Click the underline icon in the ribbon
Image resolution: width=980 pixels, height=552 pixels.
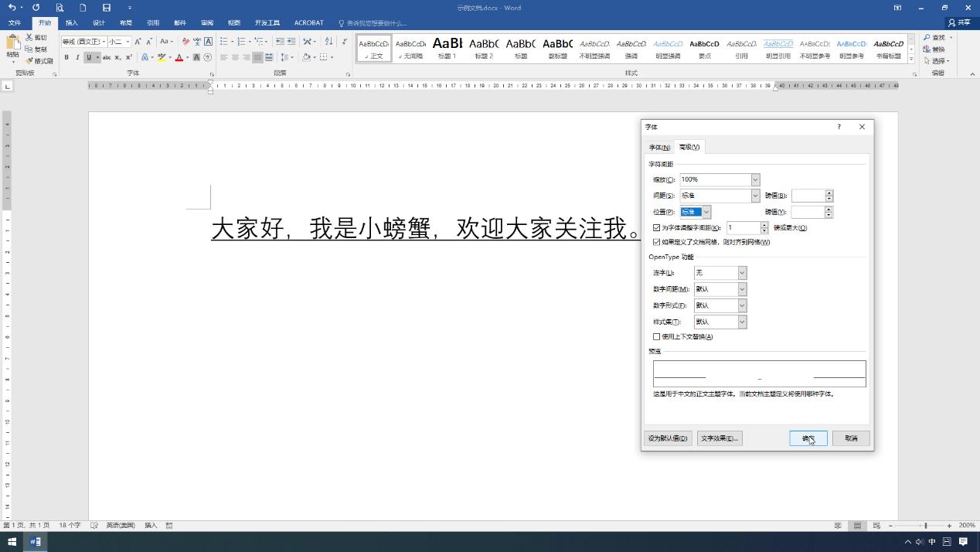pos(89,57)
